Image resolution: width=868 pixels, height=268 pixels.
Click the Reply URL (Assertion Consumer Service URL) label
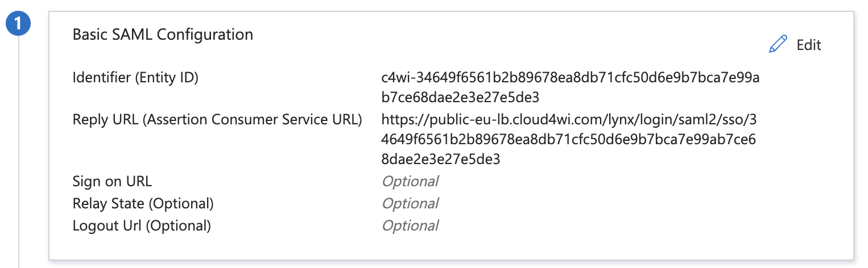coord(217,120)
